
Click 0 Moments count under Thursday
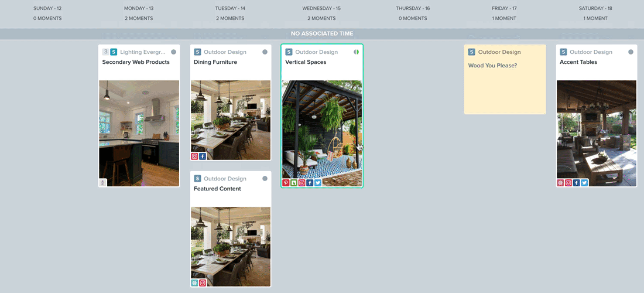pyautogui.click(x=413, y=19)
